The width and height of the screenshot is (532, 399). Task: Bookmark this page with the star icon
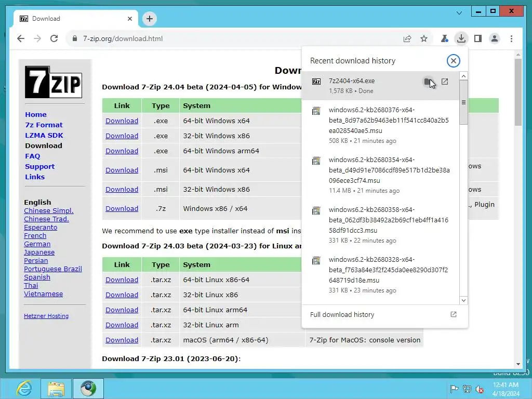click(424, 38)
